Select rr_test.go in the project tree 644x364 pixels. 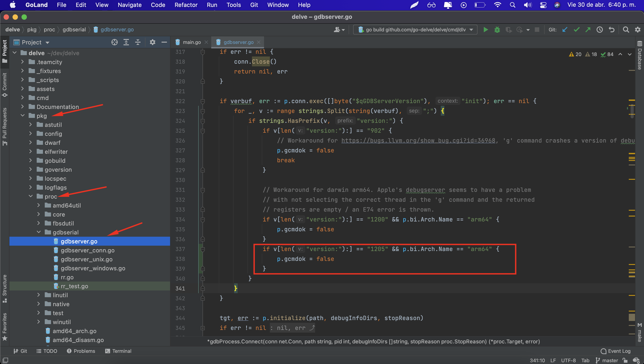(x=74, y=286)
